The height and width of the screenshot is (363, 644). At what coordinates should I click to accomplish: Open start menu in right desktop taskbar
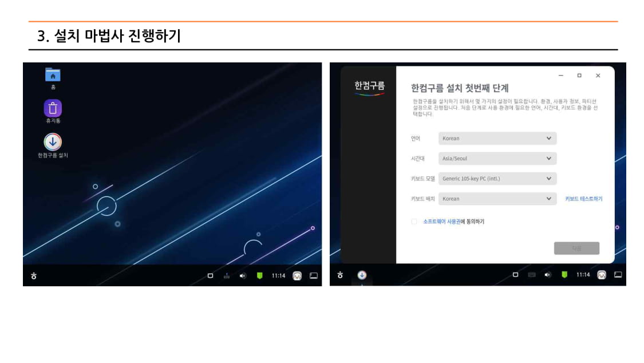tap(340, 275)
